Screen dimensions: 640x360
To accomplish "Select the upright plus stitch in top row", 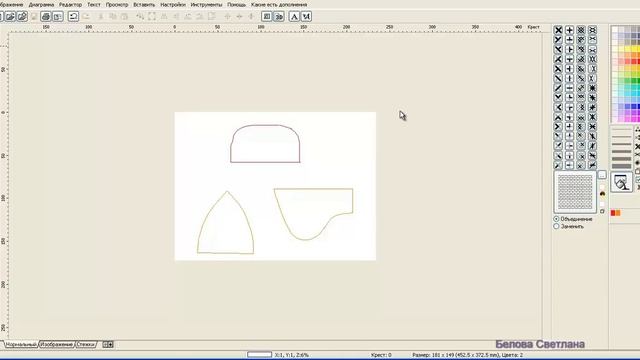I will tap(569, 30).
